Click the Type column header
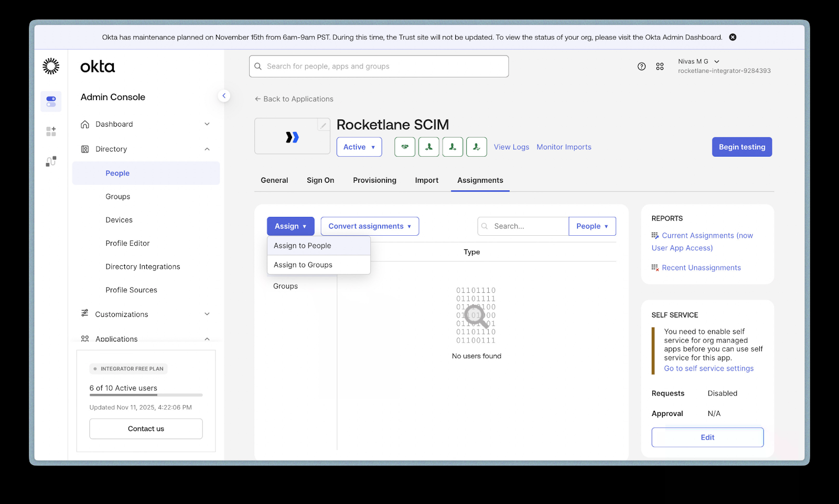This screenshot has height=504, width=839. pyautogui.click(x=471, y=252)
